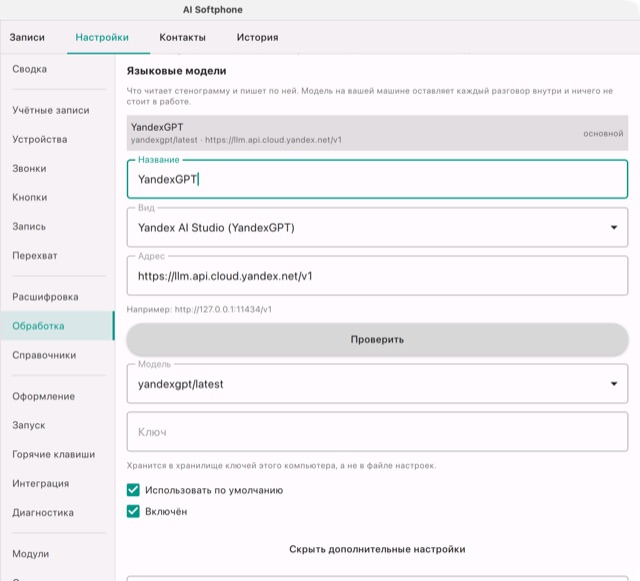Screen dimensions: 640x581
Task: Click the AI Softphone window title
Action: 213,10
